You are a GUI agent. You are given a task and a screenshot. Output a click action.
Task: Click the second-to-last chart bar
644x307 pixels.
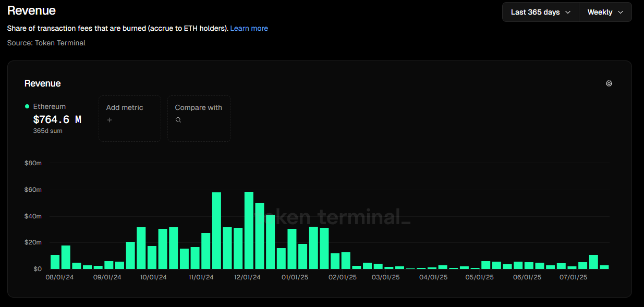click(593, 262)
